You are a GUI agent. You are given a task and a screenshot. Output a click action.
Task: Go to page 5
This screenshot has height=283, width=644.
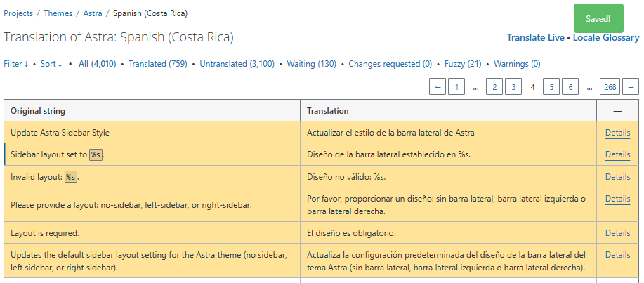coord(552,87)
